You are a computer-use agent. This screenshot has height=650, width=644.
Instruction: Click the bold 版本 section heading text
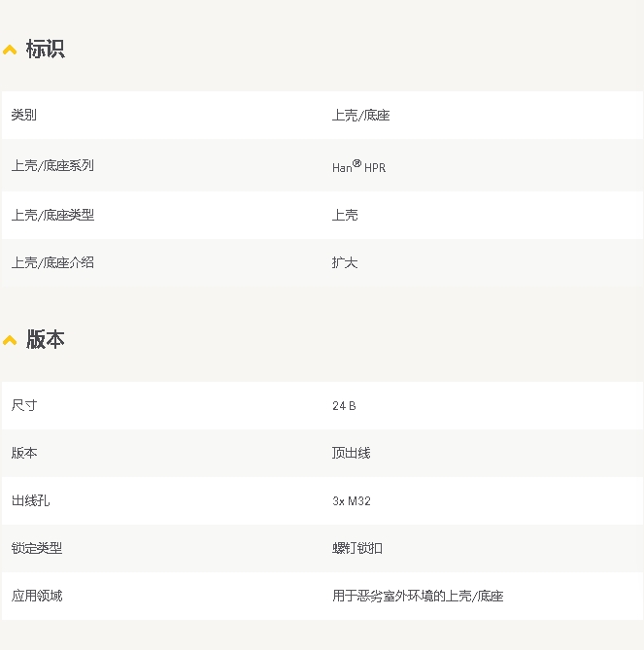click(x=45, y=339)
